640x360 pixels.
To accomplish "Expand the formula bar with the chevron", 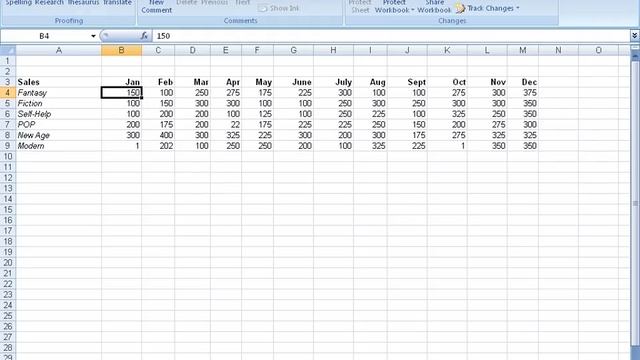I will coord(634,36).
